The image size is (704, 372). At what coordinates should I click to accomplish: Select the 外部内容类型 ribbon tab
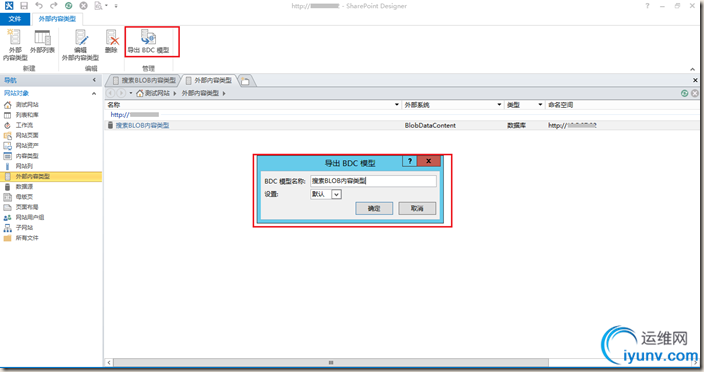tap(57, 19)
